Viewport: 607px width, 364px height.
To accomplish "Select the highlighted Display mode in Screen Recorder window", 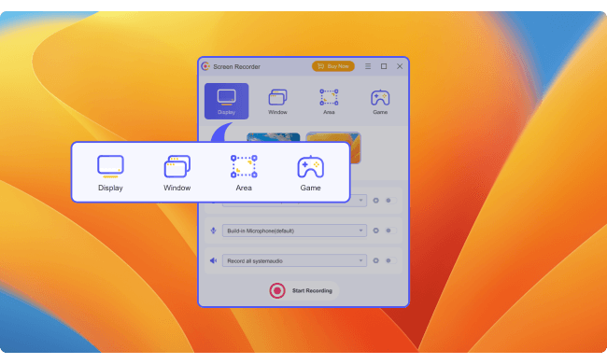I will [227, 101].
